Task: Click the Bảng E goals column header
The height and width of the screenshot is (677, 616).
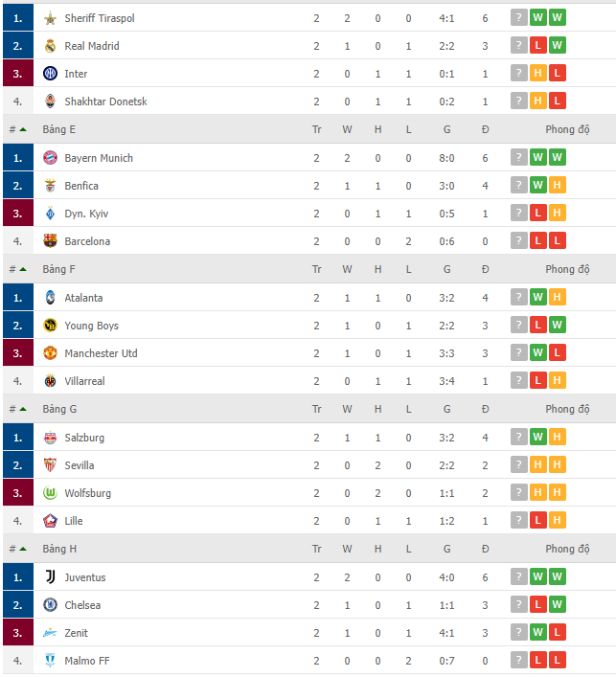Action: click(446, 129)
